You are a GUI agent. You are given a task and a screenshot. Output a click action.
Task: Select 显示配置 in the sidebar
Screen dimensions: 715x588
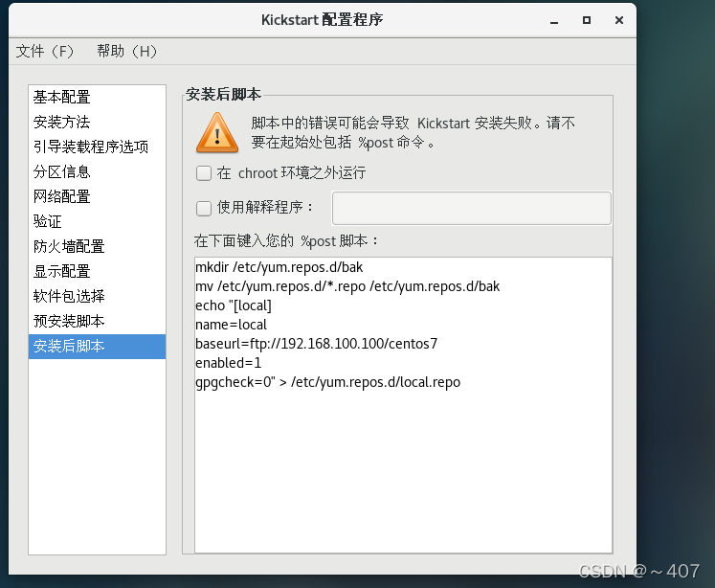click(97, 271)
